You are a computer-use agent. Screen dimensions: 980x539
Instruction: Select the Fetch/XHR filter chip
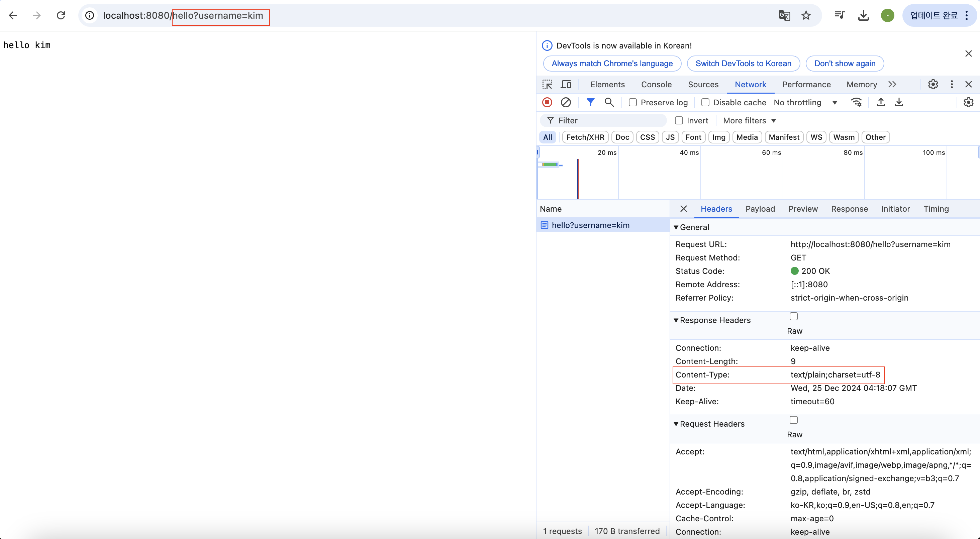(x=585, y=137)
